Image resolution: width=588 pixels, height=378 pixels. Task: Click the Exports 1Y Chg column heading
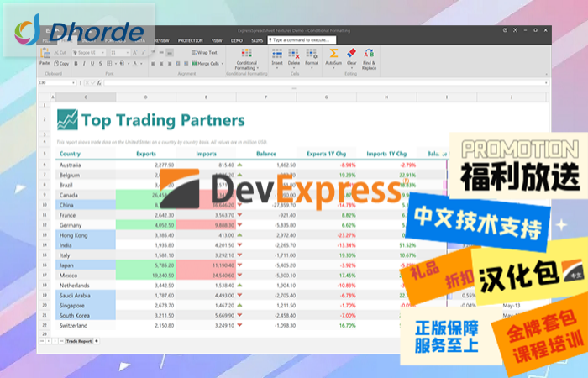(326, 154)
